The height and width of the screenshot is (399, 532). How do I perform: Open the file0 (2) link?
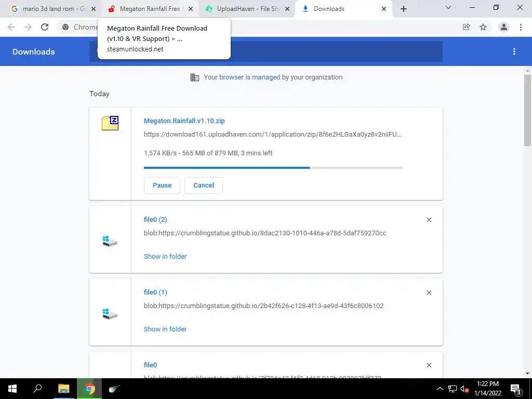click(155, 220)
